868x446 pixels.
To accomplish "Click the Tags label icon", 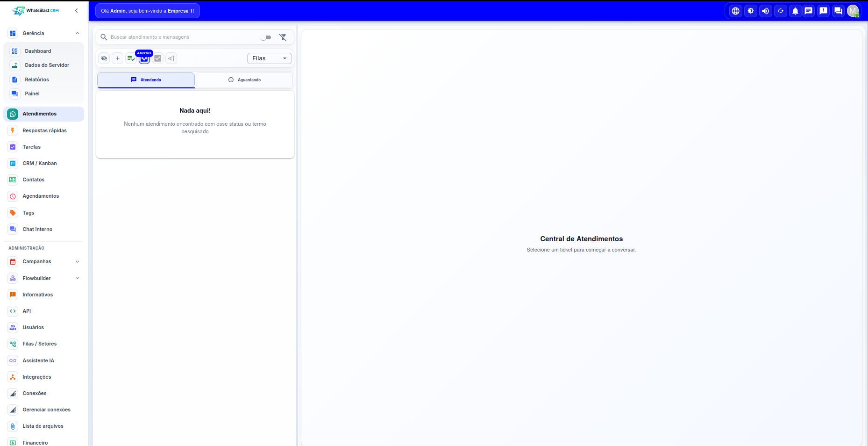I will pyautogui.click(x=13, y=213).
